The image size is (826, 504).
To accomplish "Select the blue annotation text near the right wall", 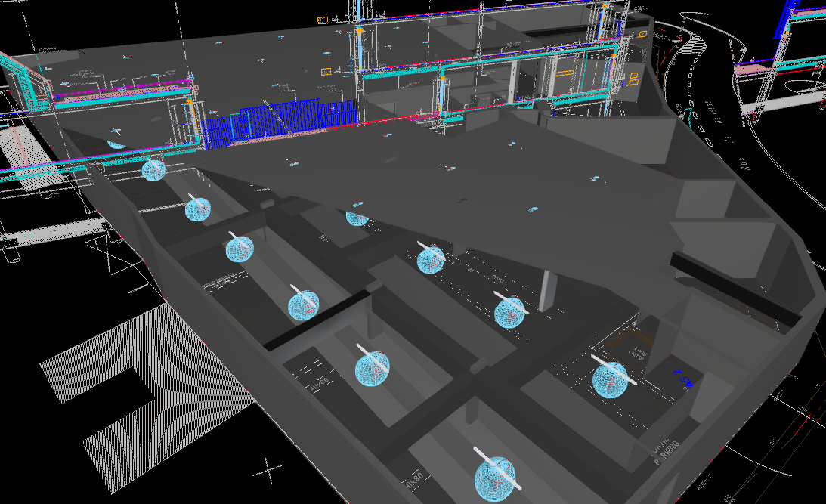I will pos(684,378).
